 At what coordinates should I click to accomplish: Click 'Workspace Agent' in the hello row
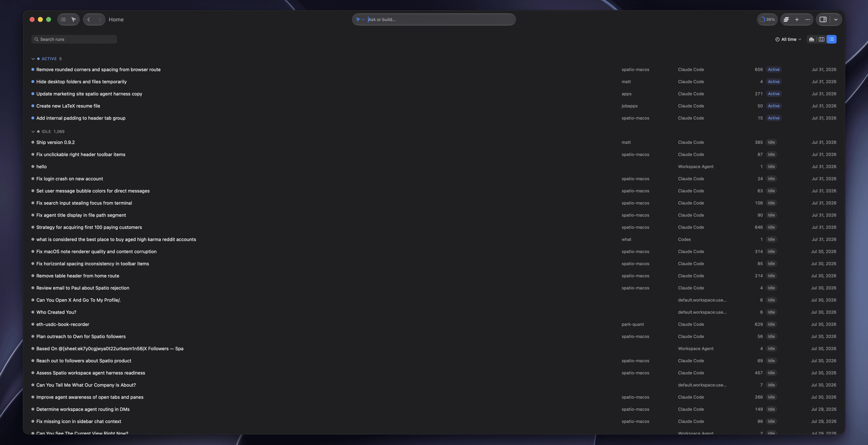(695, 167)
